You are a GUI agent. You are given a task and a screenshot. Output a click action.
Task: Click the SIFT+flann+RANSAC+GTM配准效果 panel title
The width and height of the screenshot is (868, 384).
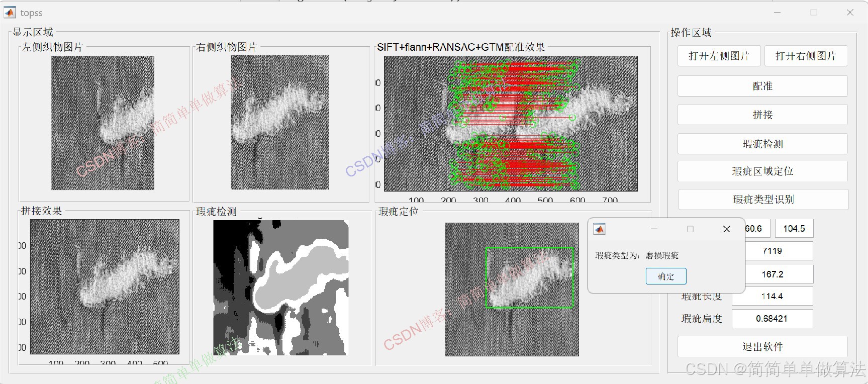coord(461,47)
